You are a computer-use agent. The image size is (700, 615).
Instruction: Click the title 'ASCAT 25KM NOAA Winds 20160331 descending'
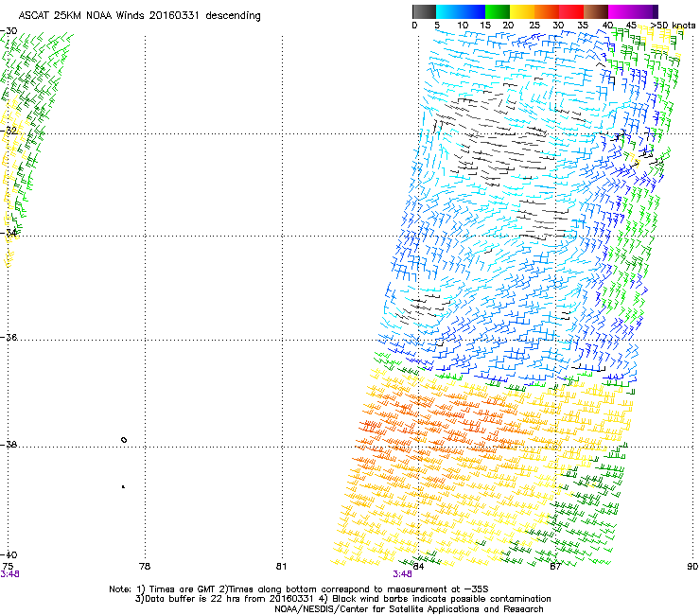[139, 16]
